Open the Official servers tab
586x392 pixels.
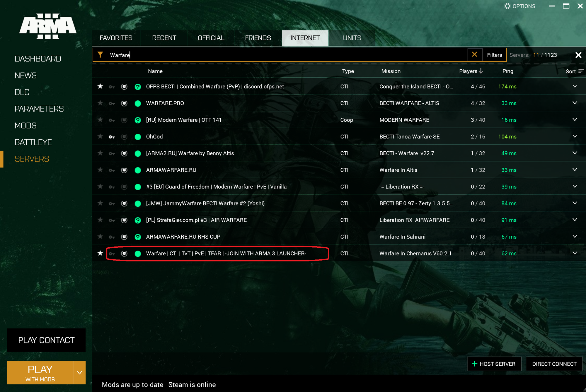[x=211, y=38]
